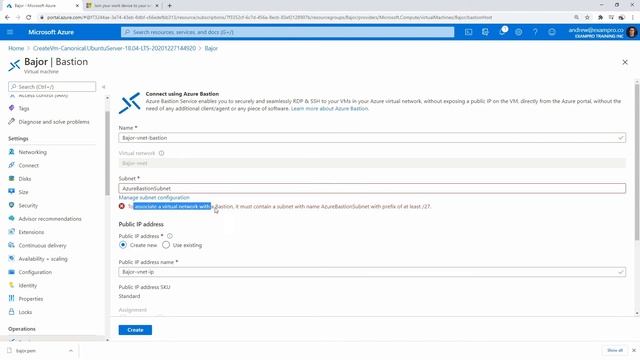Image resolution: width=640 pixels, height=360 pixels.
Task: Go to Home breadcrumb
Action: pyautogui.click(x=16, y=48)
